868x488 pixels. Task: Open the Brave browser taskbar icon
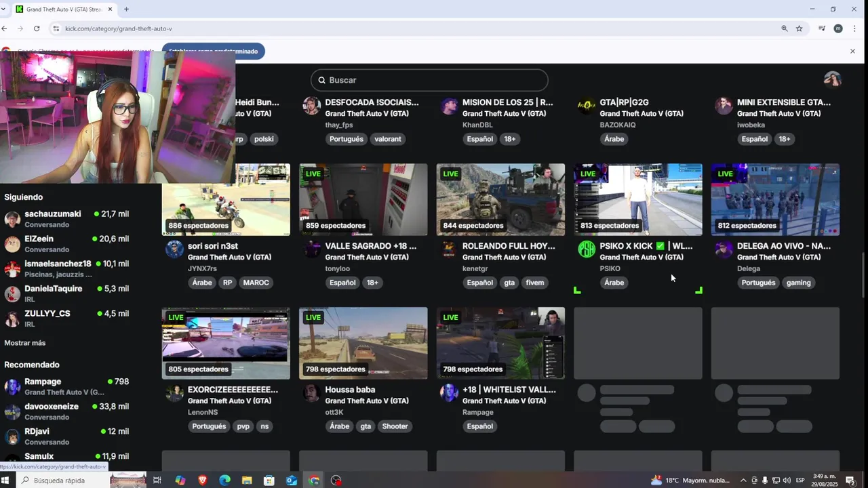point(202,481)
